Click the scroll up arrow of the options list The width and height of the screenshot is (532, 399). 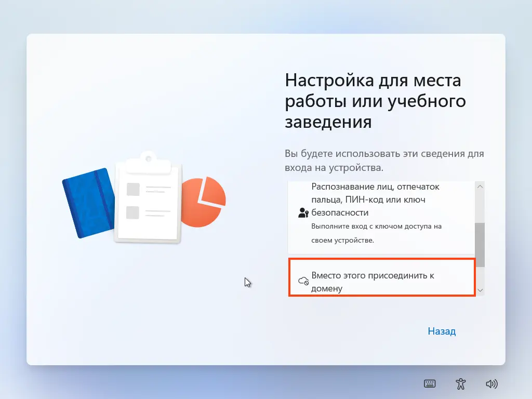(x=480, y=187)
